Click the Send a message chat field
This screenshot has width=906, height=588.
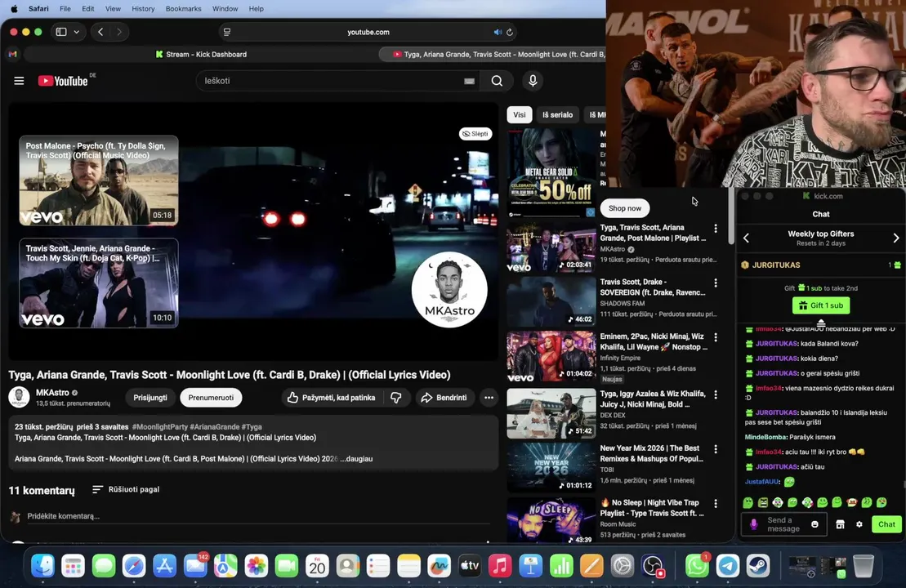tap(783, 524)
